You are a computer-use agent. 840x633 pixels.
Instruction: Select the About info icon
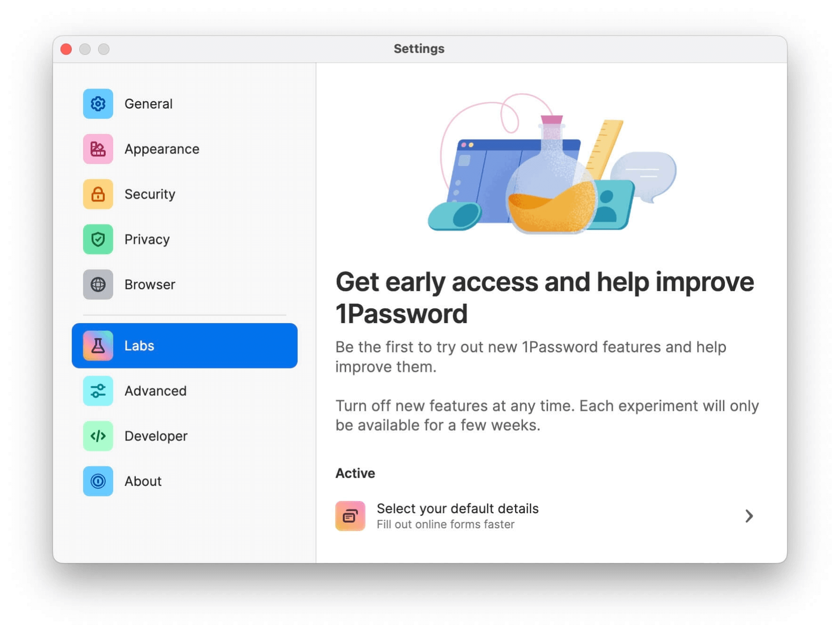point(98,481)
